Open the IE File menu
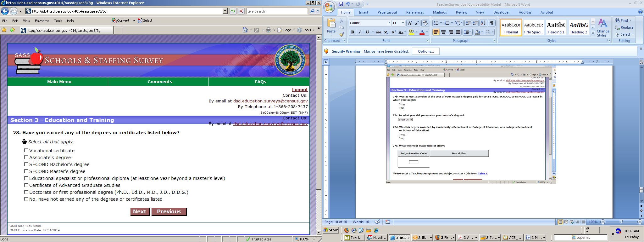644x242 pixels. point(5,21)
